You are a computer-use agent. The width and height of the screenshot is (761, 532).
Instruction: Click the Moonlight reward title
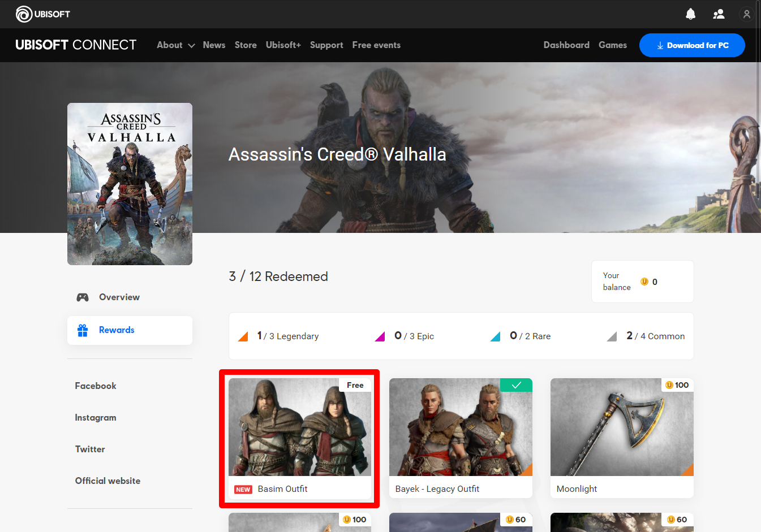(577, 489)
